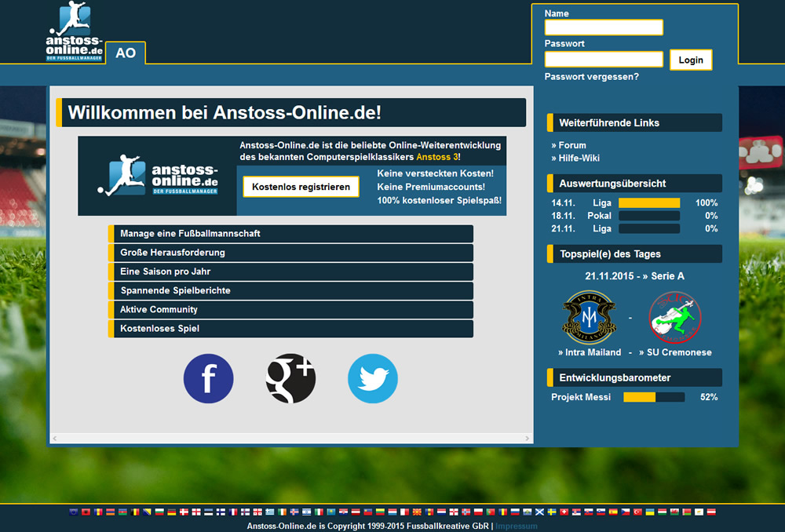Select the Turkey flag

(x=637, y=512)
